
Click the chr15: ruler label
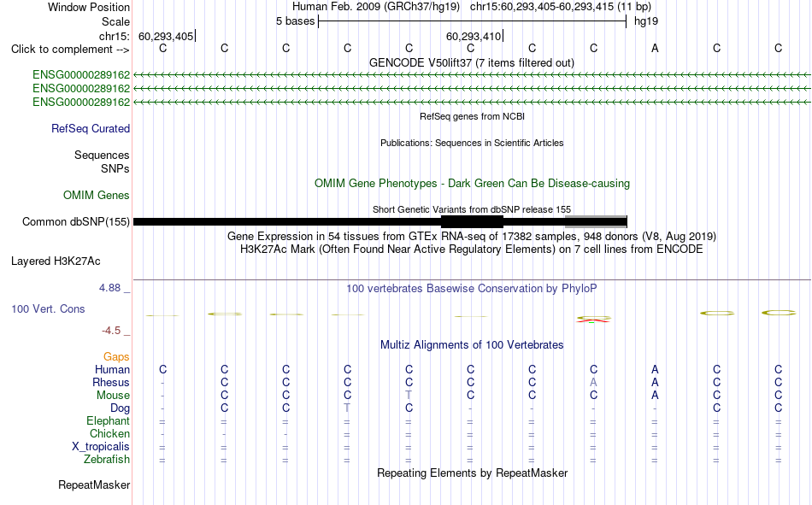coord(115,36)
